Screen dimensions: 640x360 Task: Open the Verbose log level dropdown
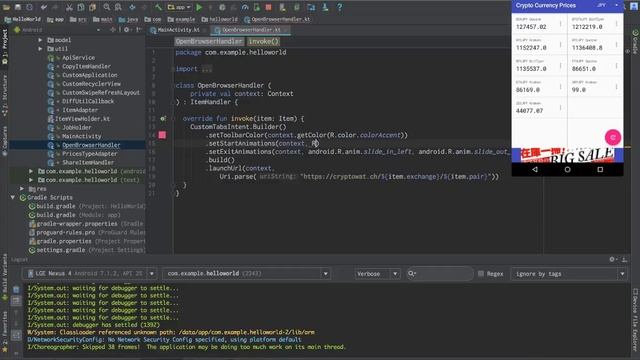[377, 274]
